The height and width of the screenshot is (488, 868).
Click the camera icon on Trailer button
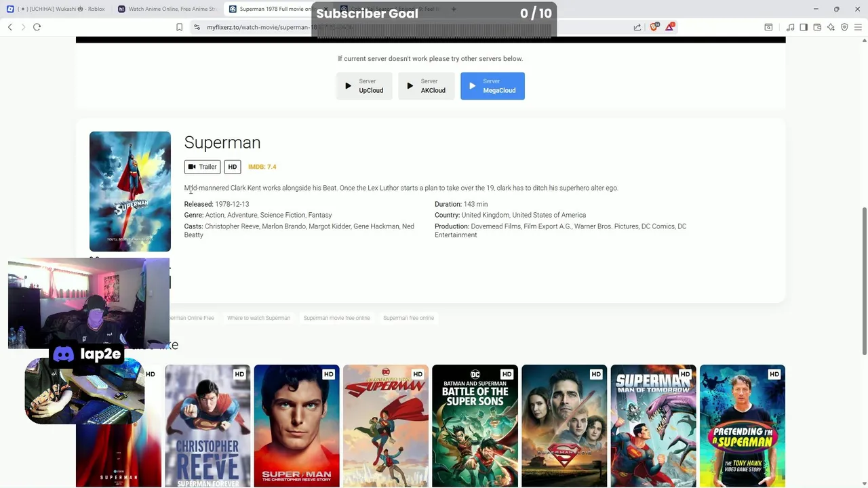[x=192, y=167]
